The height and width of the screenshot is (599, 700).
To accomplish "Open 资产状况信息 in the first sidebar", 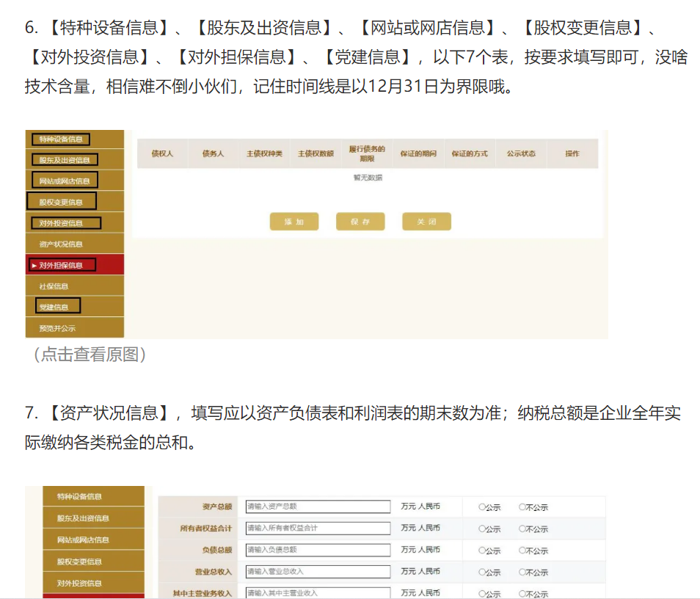I will coord(75,244).
